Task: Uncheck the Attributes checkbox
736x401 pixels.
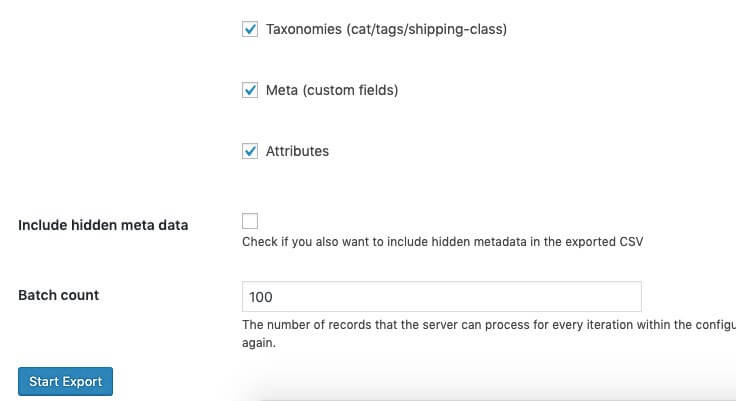Action: pyautogui.click(x=250, y=151)
